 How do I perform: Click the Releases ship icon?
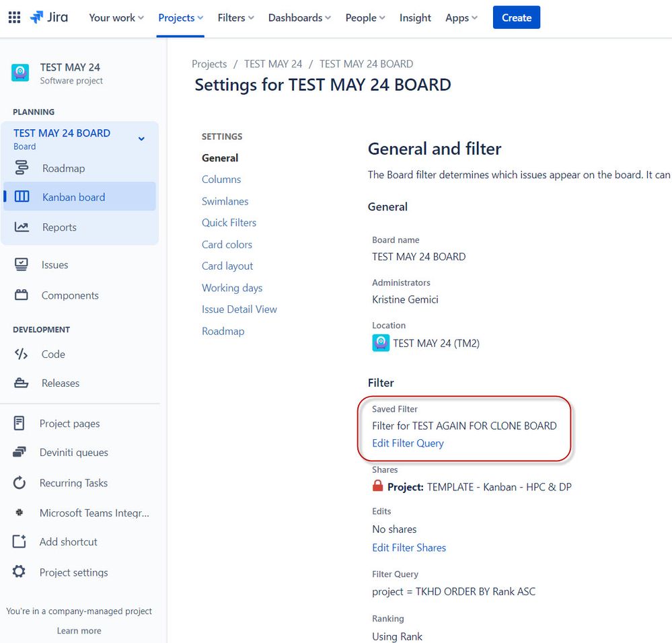pyautogui.click(x=22, y=383)
